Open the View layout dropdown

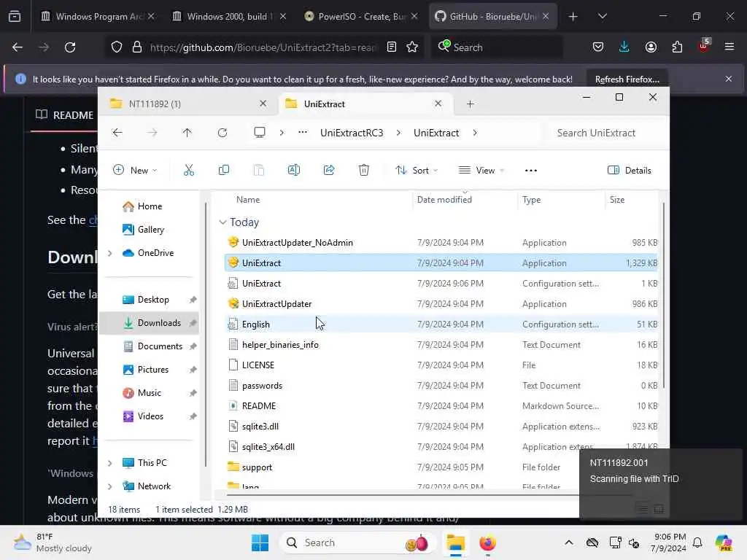(x=481, y=170)
